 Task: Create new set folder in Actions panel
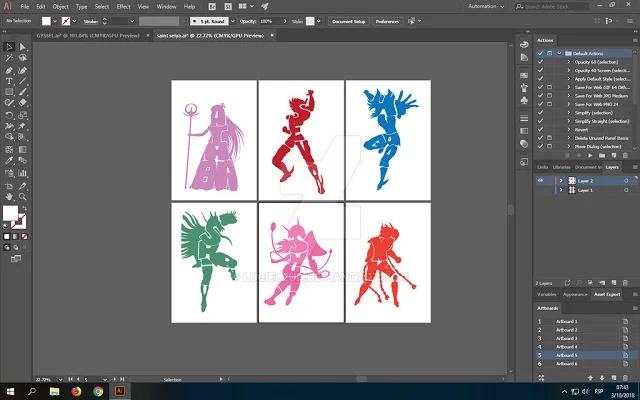point(602,156)
